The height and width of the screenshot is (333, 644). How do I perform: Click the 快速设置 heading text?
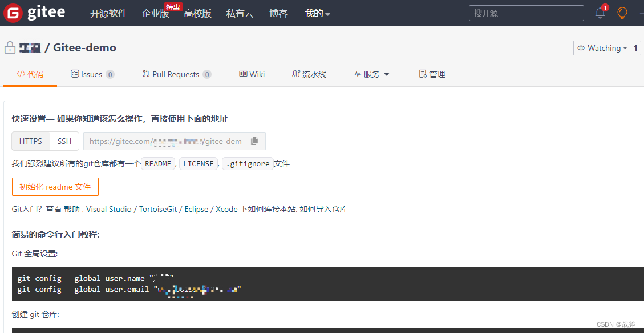click(120, 119)
